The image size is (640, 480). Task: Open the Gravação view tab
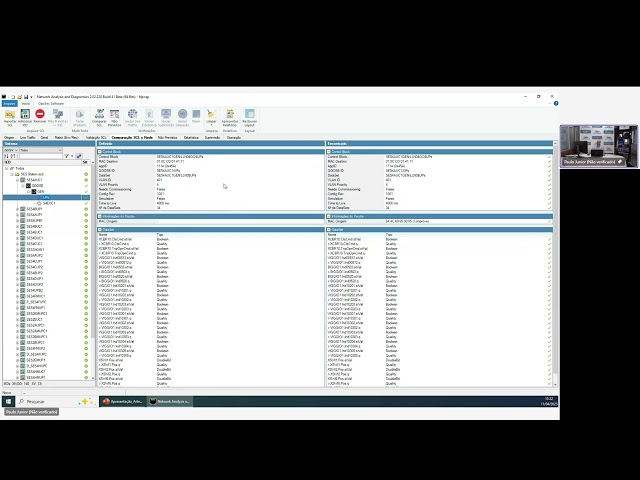(234, 138)
